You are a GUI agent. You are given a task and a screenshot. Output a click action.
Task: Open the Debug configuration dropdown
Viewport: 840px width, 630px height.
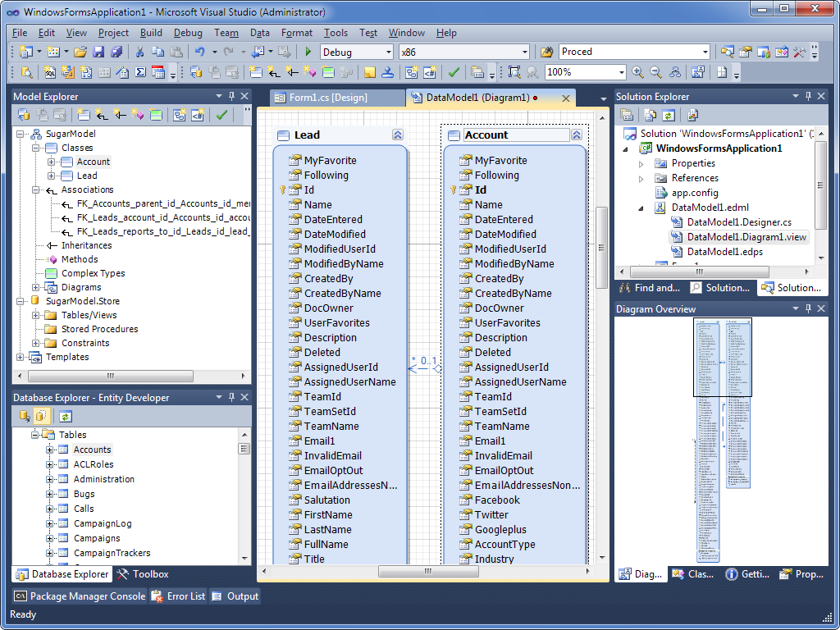tap(389, 52)
